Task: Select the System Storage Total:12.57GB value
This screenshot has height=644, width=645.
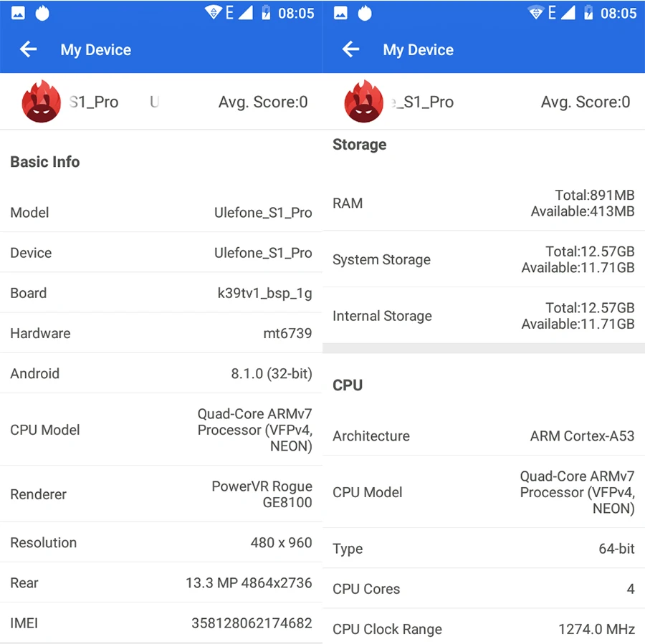Action: 590,251
